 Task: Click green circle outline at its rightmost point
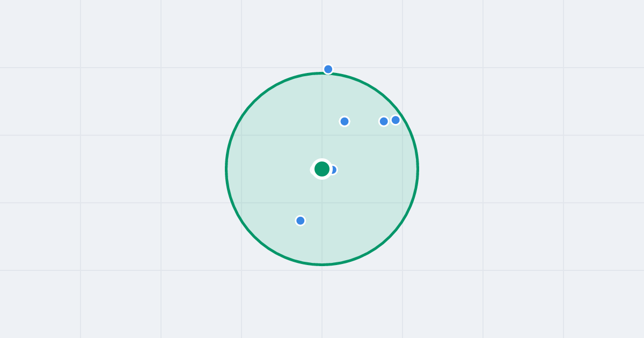click(x=418, y=169)
